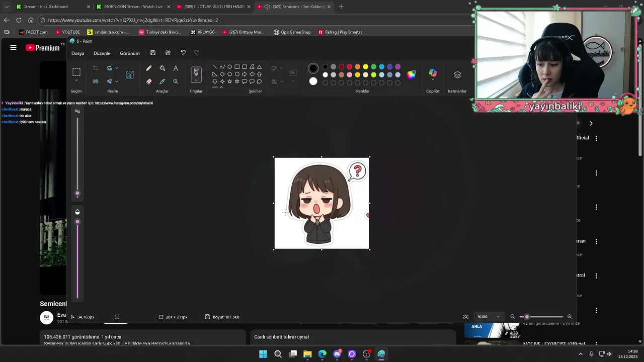Open the %100 zoom level dropdown
The height and width of the screenshot is (362, 644).
489,317
